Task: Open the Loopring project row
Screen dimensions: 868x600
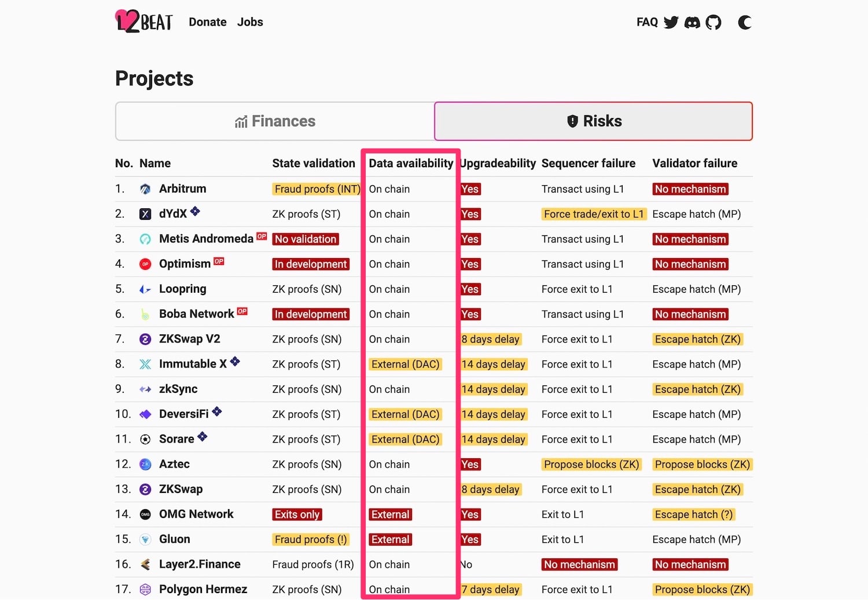Action: pyautogui.click(x=434, y=289)
